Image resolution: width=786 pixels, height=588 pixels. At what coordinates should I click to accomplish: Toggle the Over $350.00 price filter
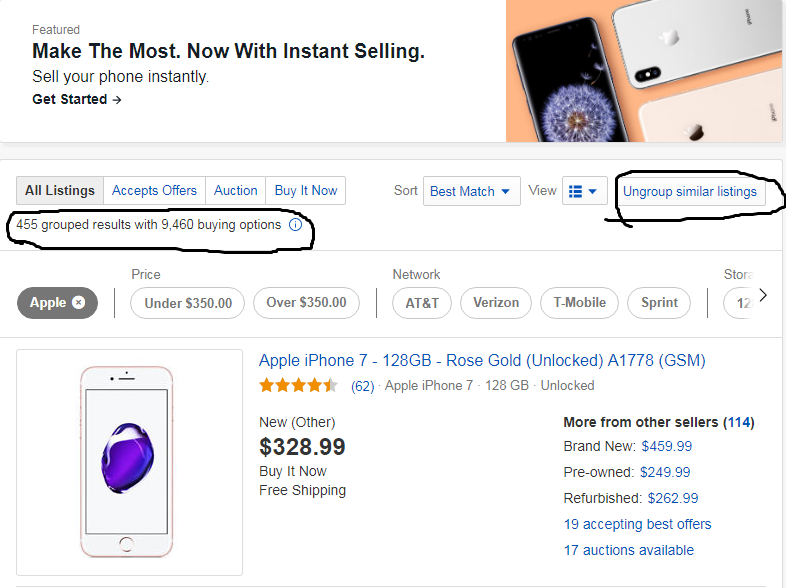click(306, 303)
